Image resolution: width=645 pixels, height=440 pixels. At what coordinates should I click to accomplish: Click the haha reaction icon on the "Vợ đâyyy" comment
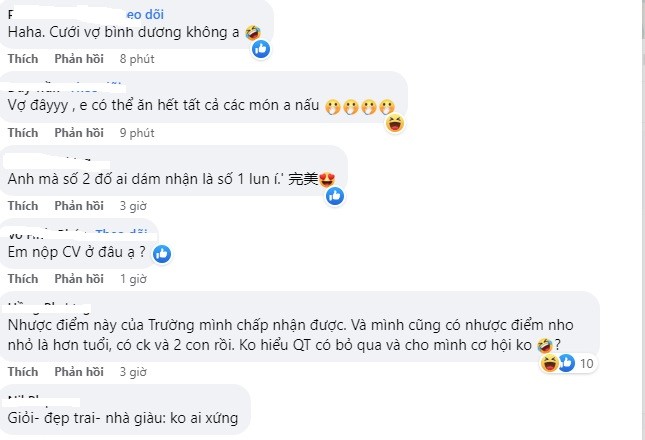pyautogui.click(x=396, y=123)
